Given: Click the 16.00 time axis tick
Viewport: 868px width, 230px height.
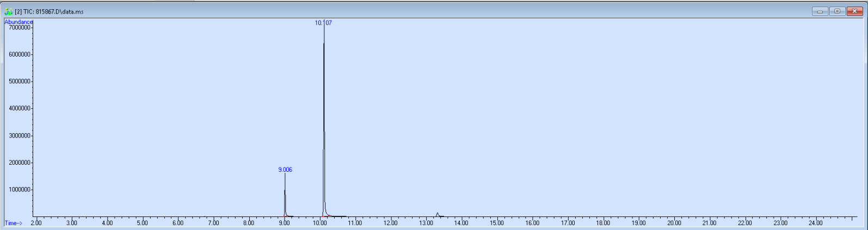Looking at the screenshot, I should 532,223.
